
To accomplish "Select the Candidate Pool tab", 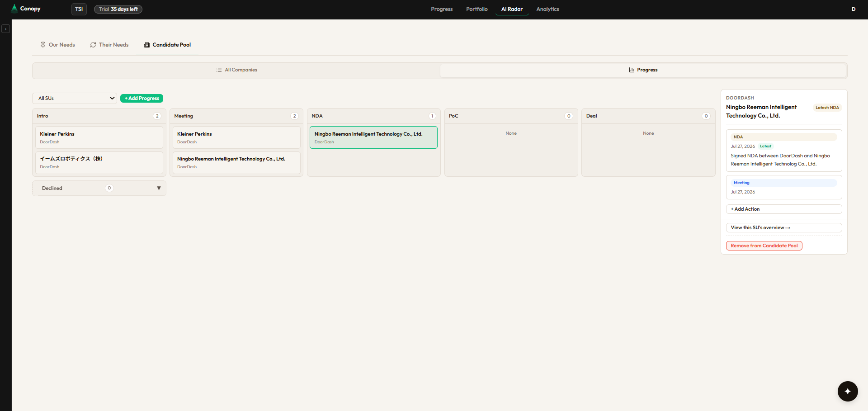I will (167, 45).
